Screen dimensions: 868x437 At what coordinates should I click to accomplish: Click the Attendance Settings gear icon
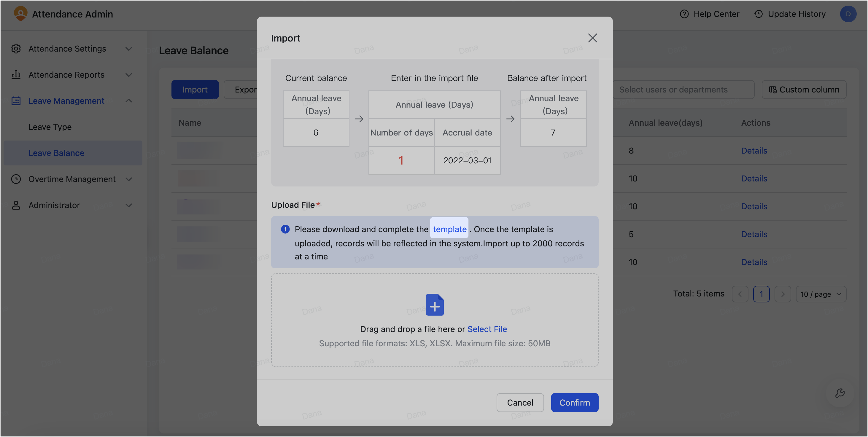tap(16, 49)
